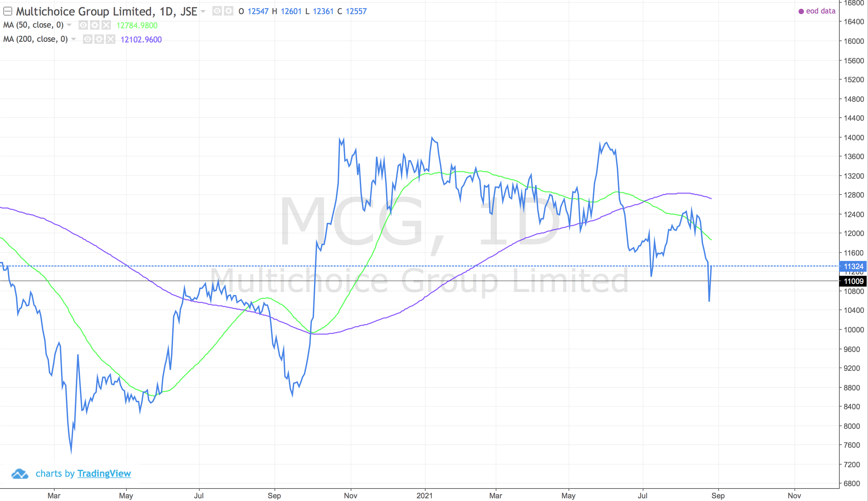
Task: Open the Multichoice Group Limited symbol dropdown arrow
Action: tap(203, 11)
